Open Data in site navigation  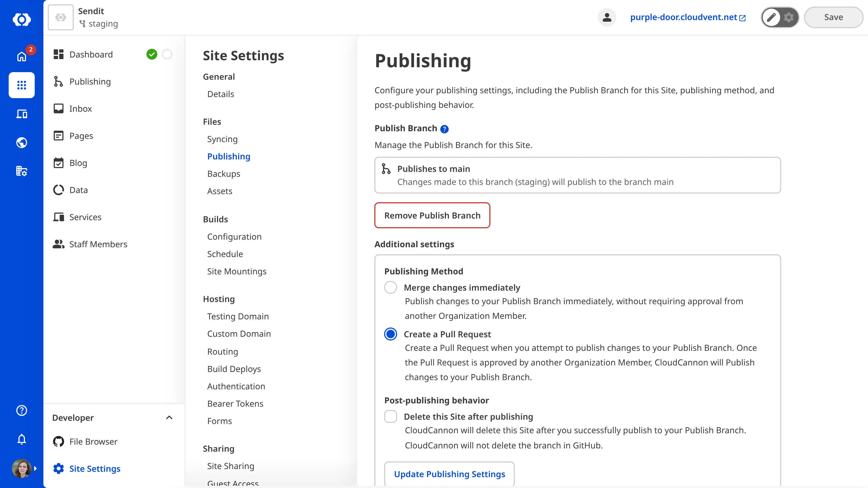point(71,190)
